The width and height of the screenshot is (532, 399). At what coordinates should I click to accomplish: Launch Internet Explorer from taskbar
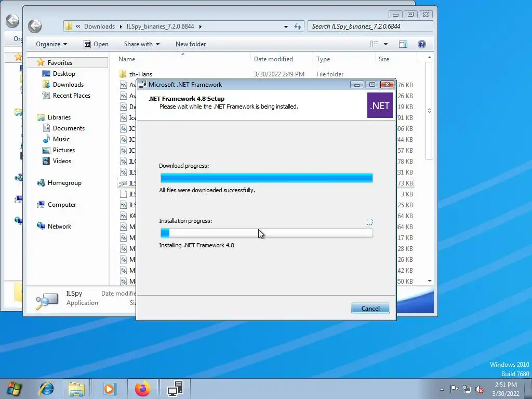point(46,389)
